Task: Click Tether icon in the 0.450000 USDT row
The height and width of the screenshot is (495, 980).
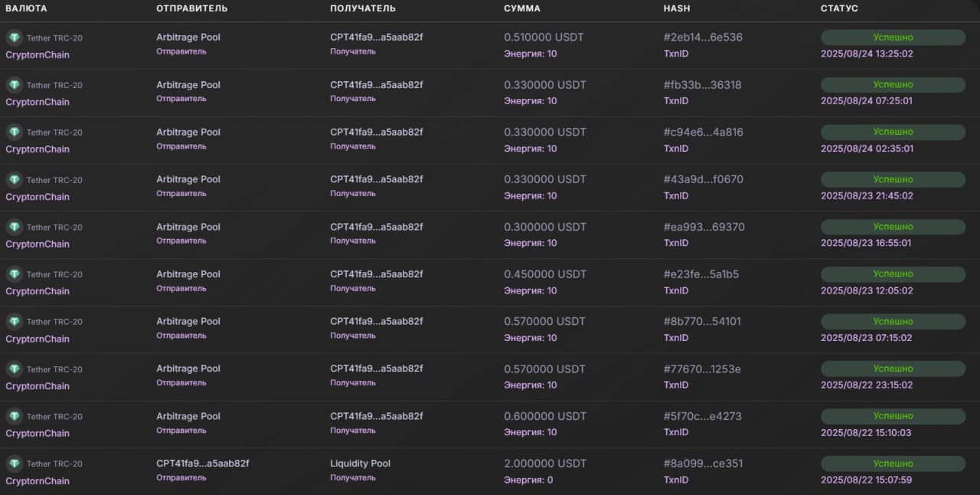Action: click(x=14, y=274)
